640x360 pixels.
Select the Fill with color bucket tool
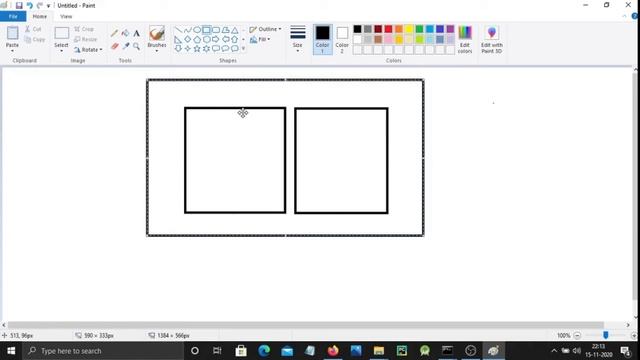tap(125, 33)
